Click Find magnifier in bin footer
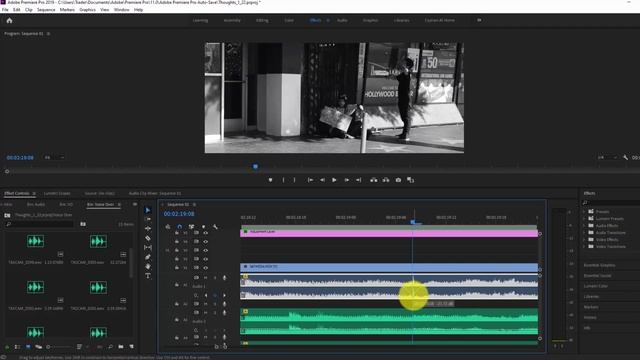 point(110,347)
